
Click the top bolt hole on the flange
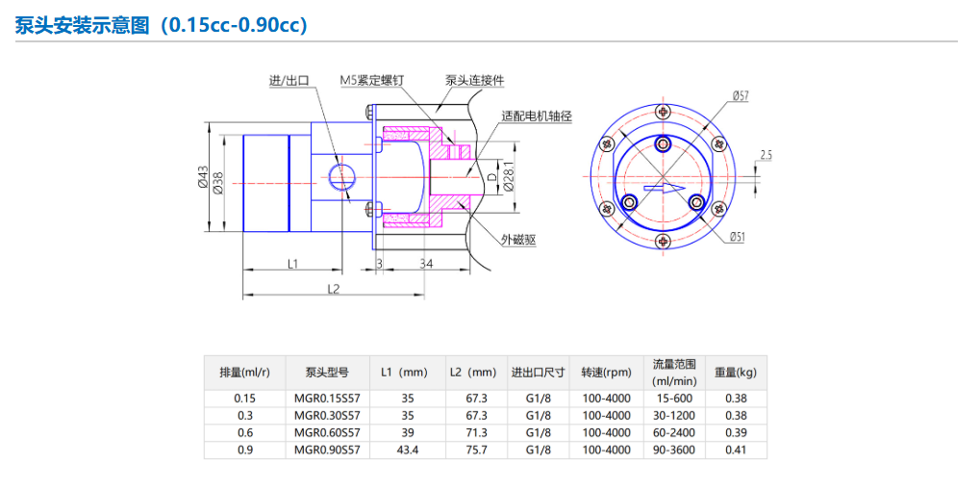pos(664,114)
